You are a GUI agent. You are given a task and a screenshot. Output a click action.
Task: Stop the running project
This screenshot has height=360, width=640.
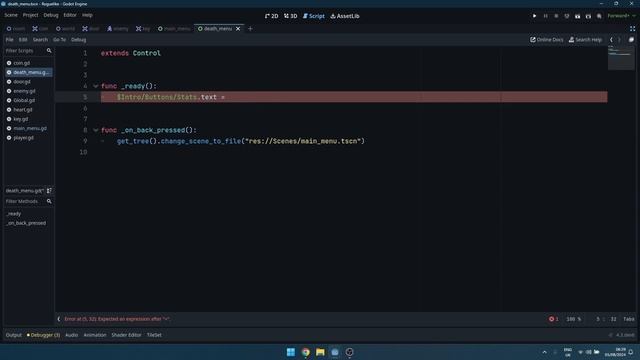point(556,16)
